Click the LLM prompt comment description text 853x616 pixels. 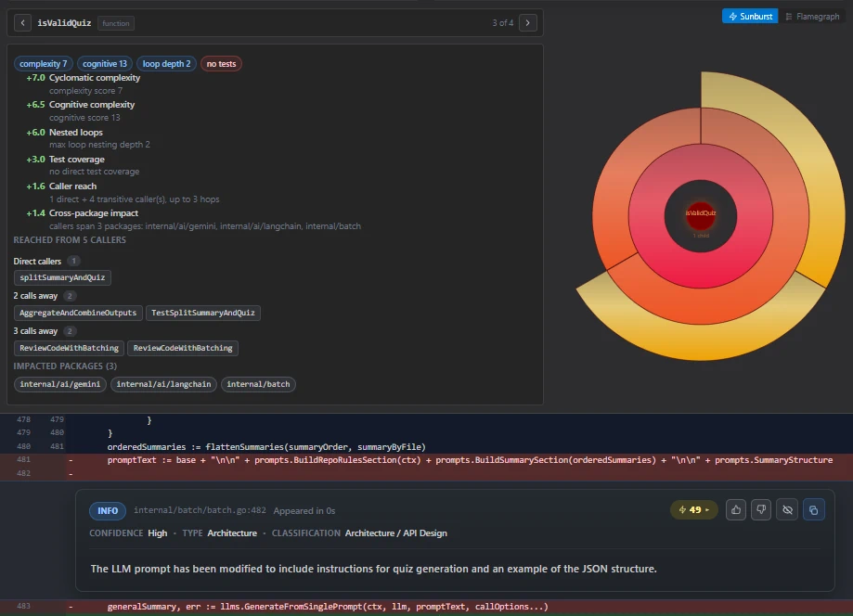click(374, 569)
